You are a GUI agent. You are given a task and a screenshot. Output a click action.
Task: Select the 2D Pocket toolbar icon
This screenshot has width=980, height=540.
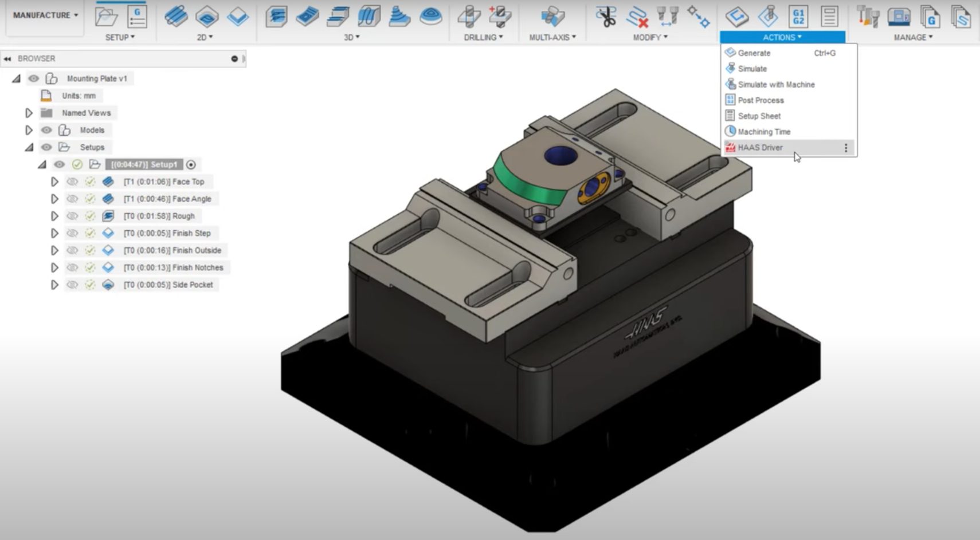(207, 17)
